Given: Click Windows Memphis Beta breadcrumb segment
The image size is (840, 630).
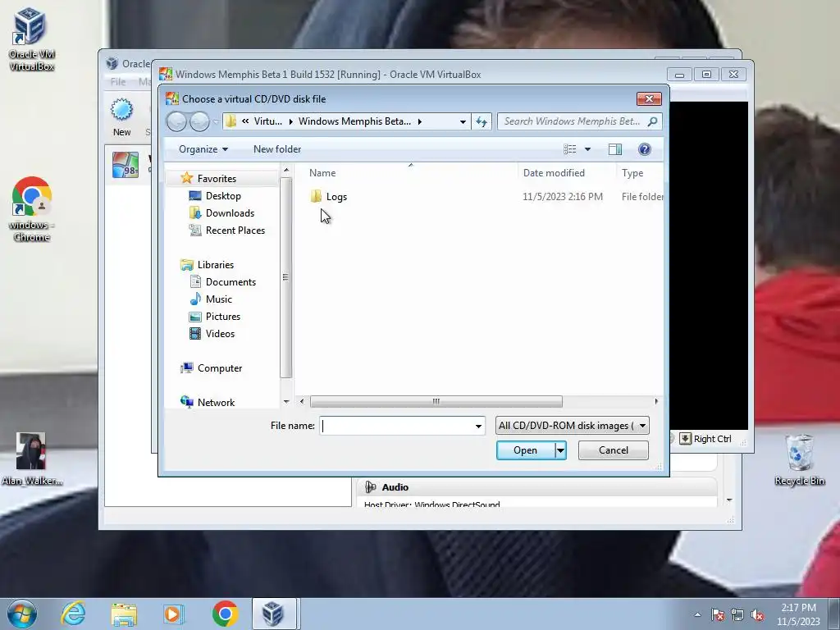Looking at the screenshot, I should (x=354, y=121).
